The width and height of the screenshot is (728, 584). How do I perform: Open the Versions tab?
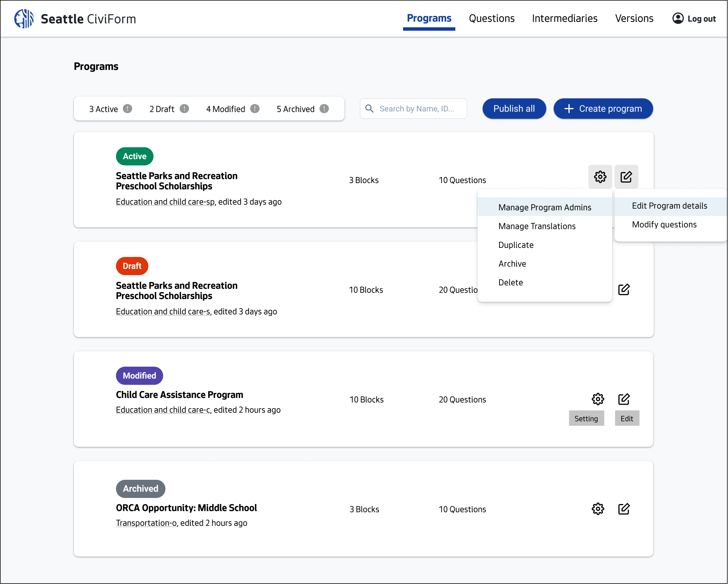(x=634, y=18)
